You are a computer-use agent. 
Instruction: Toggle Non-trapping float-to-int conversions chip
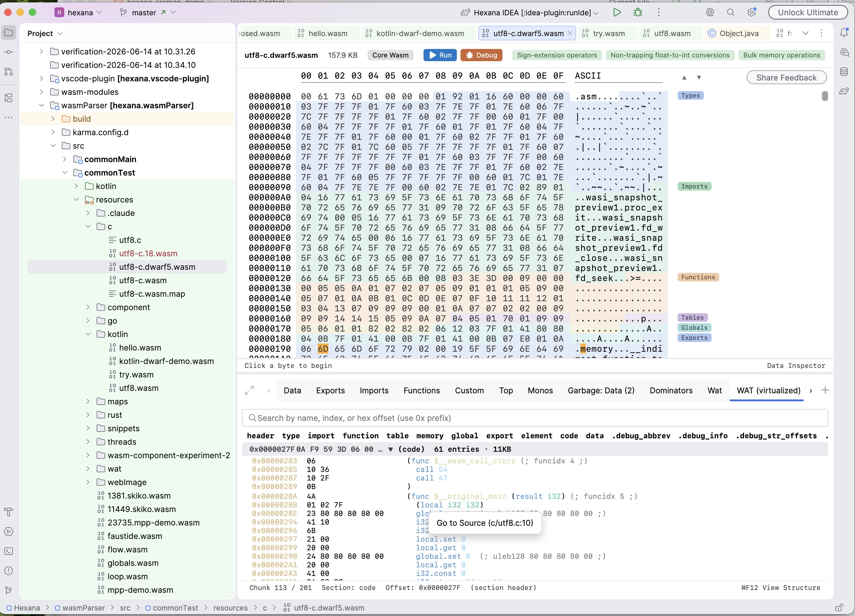(670, 55)
